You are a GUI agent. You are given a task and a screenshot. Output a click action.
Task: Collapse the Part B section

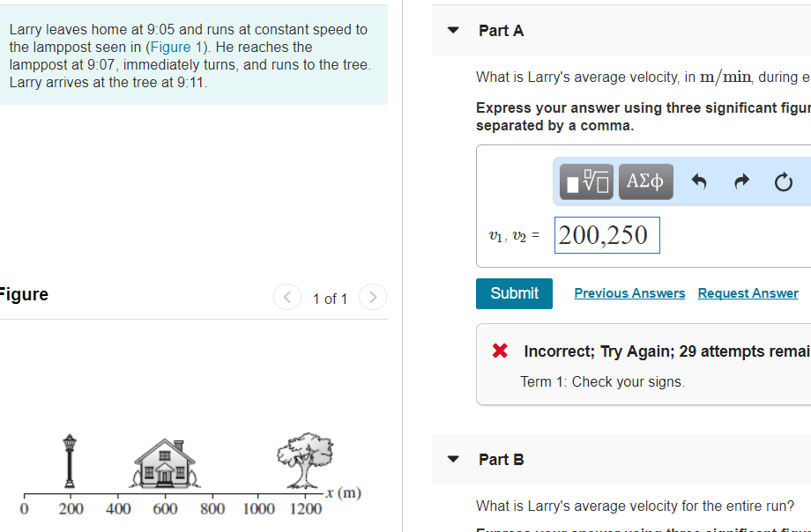pyautogui.click(x=452, y=459)
